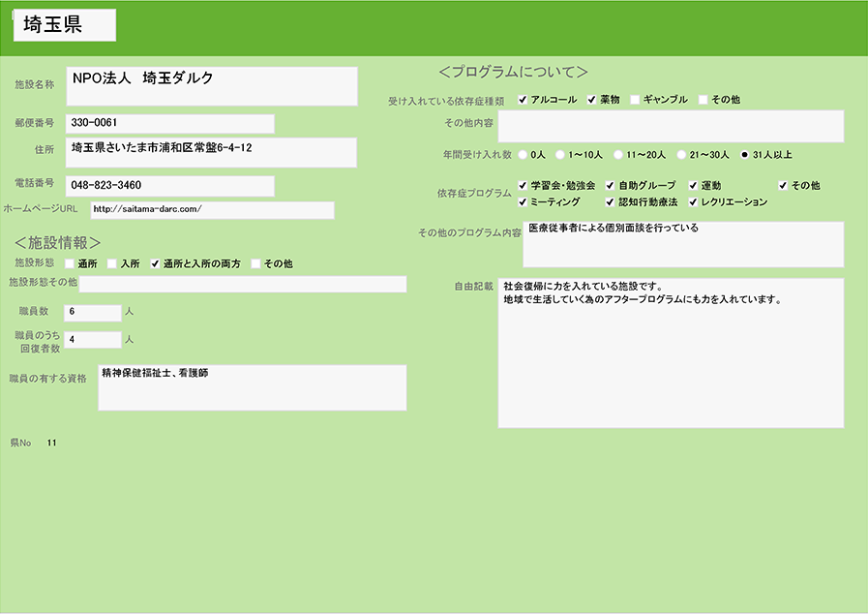
Task: Click the postal code field 330-0061
Action: [x=169, y=123]
